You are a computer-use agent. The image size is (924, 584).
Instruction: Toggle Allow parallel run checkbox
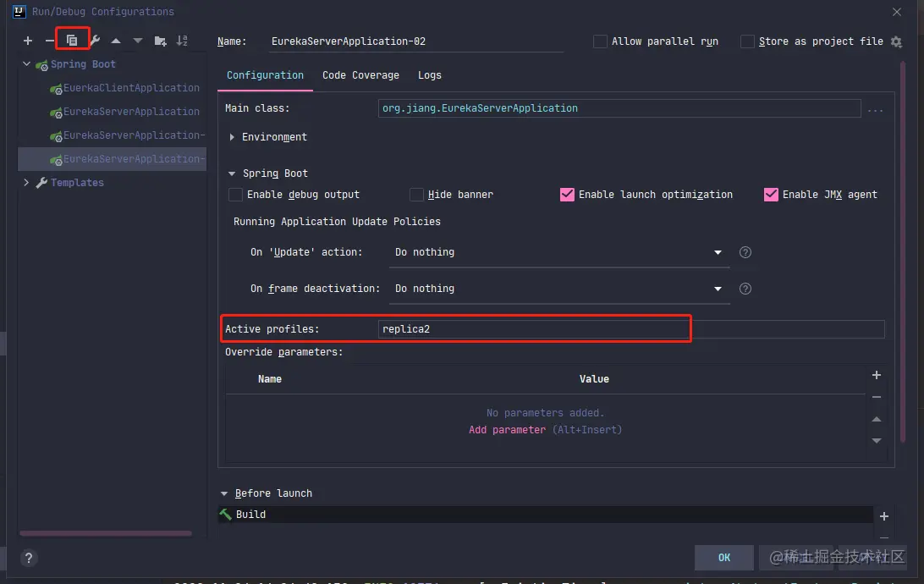pos(600,41)
